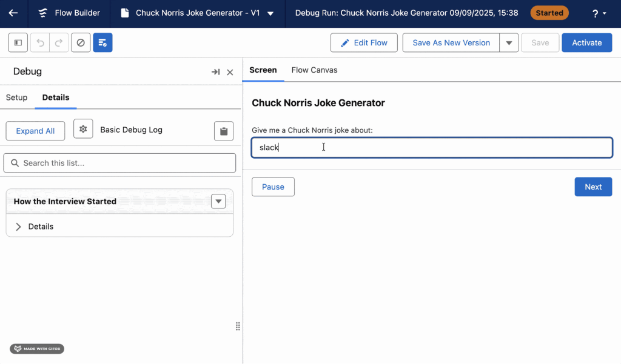This screenshot has width=621, height=364.
Task: Expand the Details chevron row
Action: [19, 227]
